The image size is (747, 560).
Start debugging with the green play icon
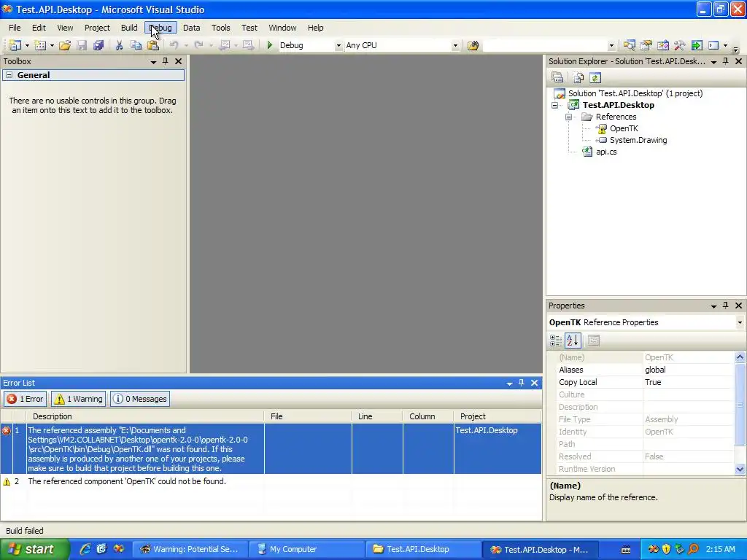(x=270, y=45)
